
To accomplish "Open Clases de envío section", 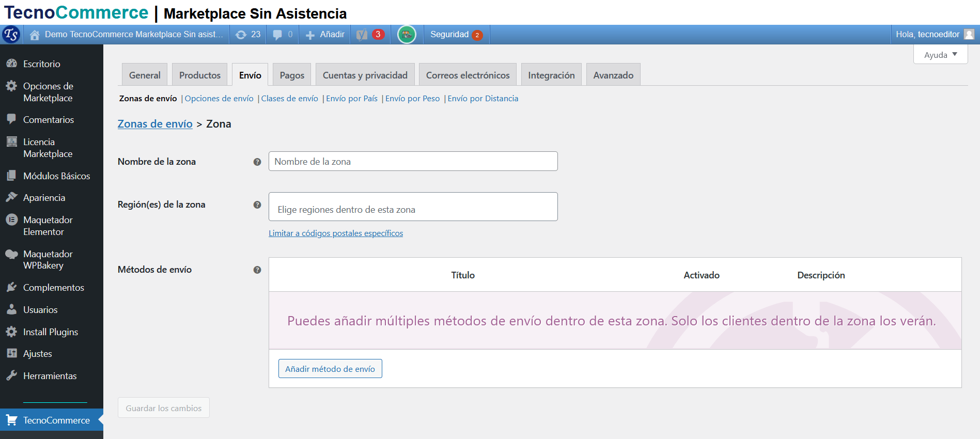I will [289, 98].
